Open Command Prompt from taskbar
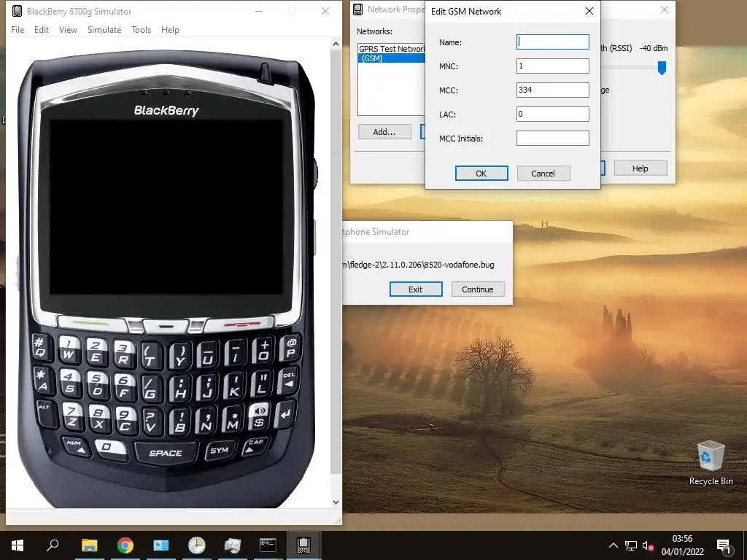The width and height of the screenshot is (747, 560). point(268,545)
